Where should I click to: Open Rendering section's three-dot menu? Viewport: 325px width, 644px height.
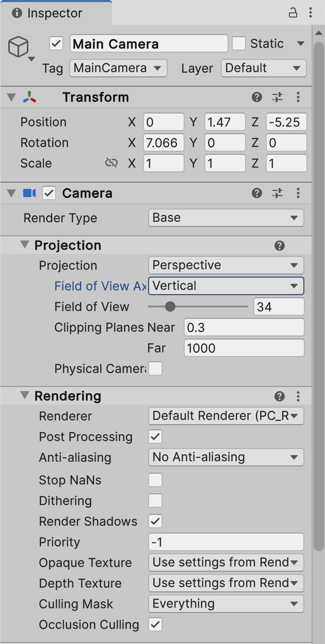pyautogui.click(x=298, y=396)
